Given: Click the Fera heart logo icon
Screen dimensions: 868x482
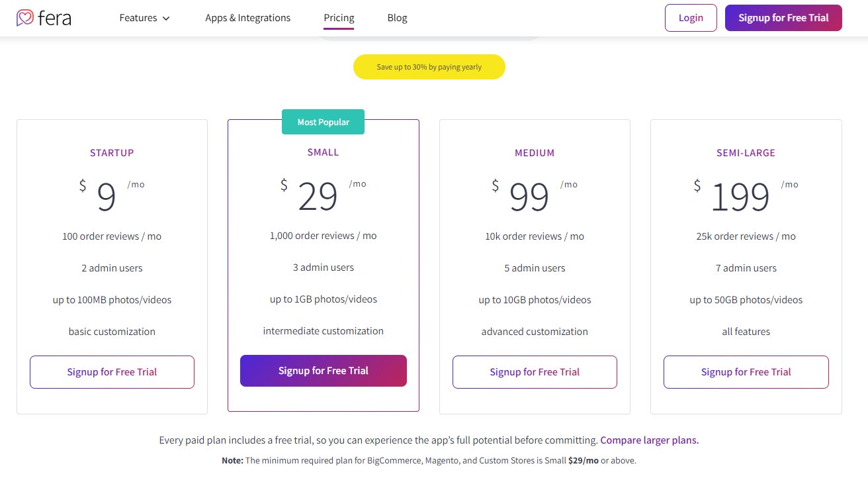Looking at the screenshot, I should click(x=25, y=18).
